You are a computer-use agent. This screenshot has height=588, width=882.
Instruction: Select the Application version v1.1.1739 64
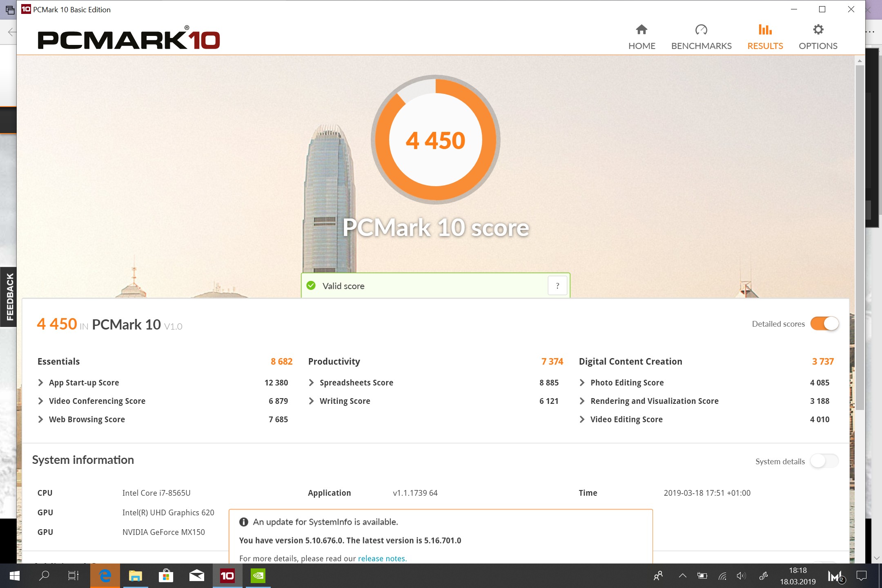[415, 493]
